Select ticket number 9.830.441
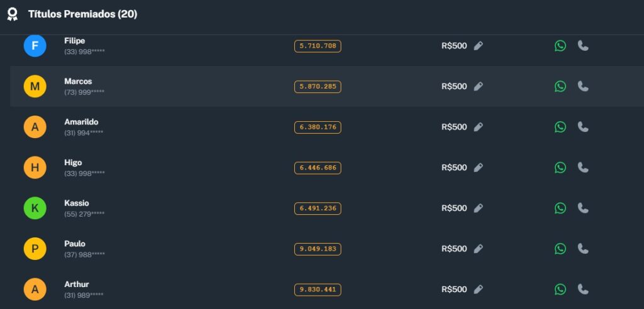 coord(318,290)
